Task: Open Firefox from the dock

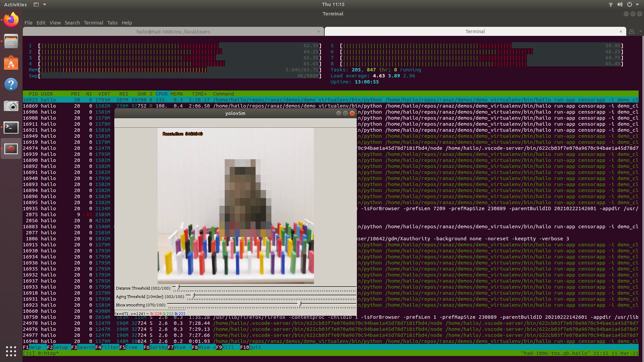Action: click(11, 20)
